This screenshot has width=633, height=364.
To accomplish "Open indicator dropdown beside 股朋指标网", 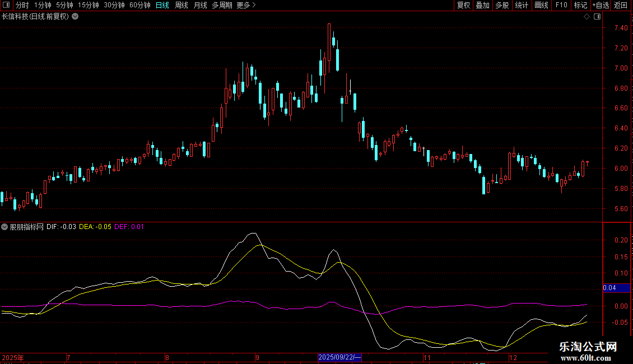I will pos(4,227).
